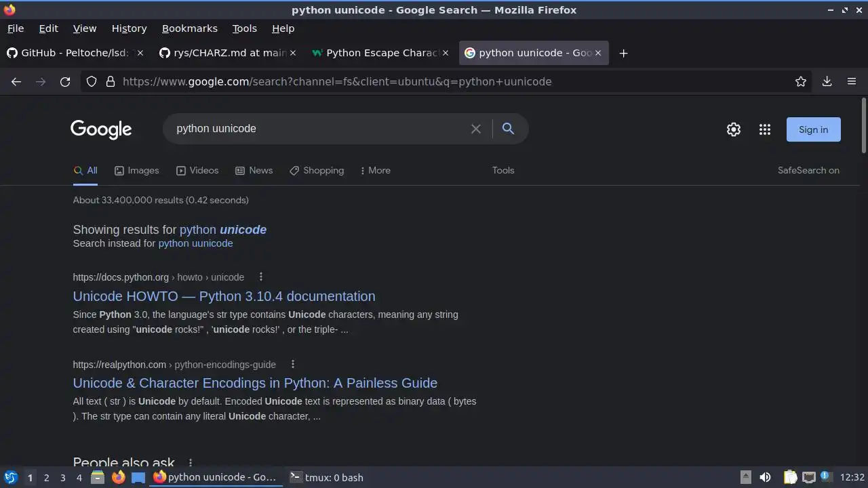Submit search with the magnifier icon
Viewport: 868px width, 488px height.
tap(508, 129)
